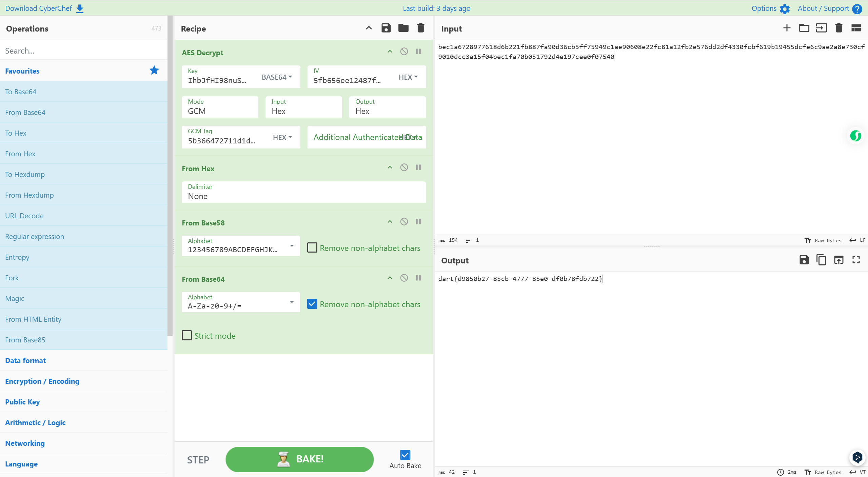
Task: Save the current recipe
Action: (386, 28)
